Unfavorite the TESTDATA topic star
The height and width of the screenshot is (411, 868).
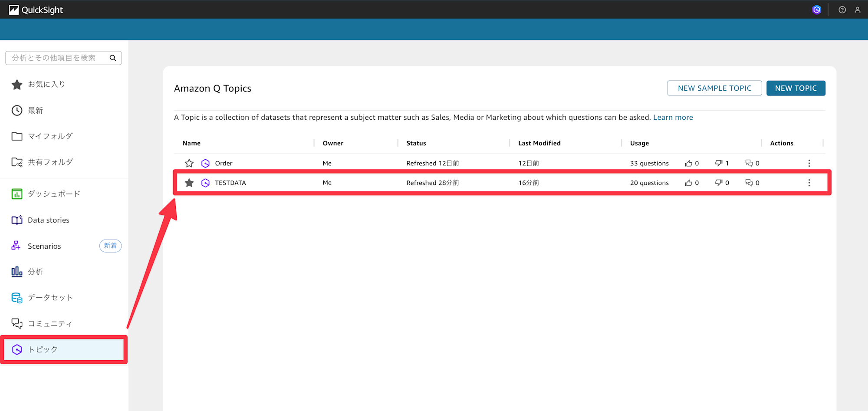coord(189,183)
